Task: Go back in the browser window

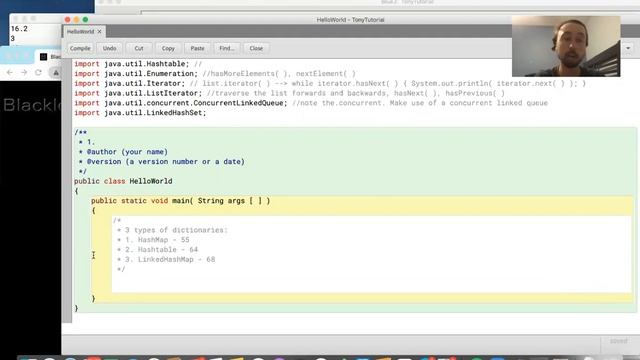Action: tap(10, 72)
